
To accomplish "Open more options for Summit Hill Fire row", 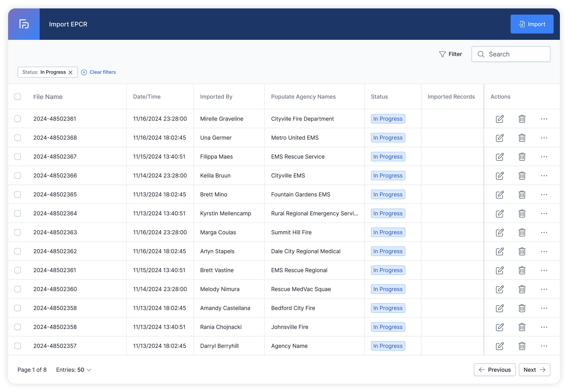I will pyautogui.click(x=544, y=232).
